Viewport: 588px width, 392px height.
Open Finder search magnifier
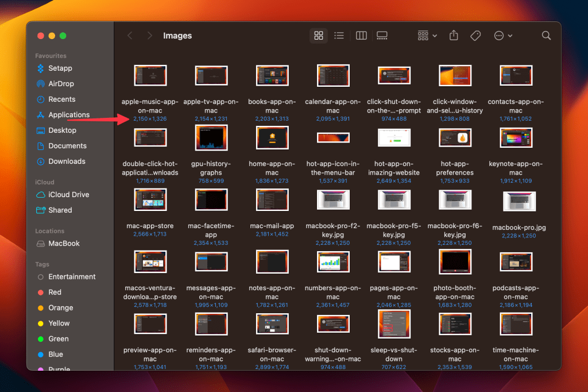(546, 36)
